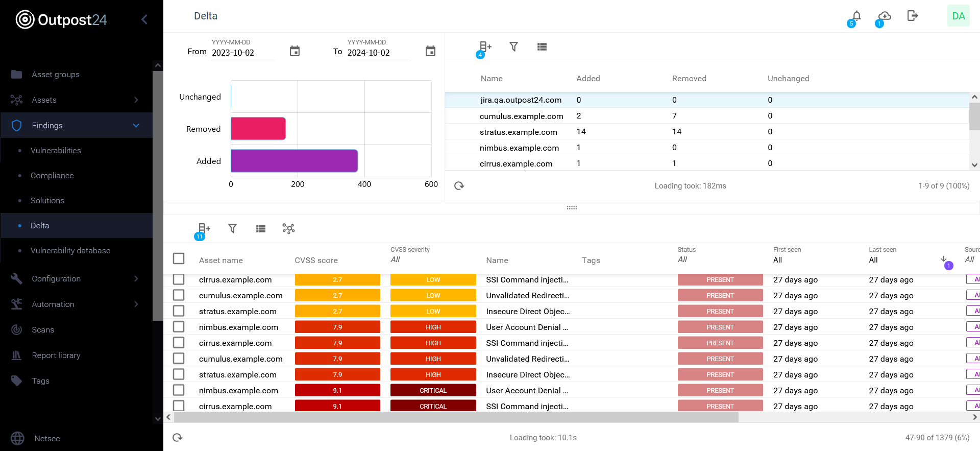
Task: Click the pink Removed bar in chart
Action: 258,129
